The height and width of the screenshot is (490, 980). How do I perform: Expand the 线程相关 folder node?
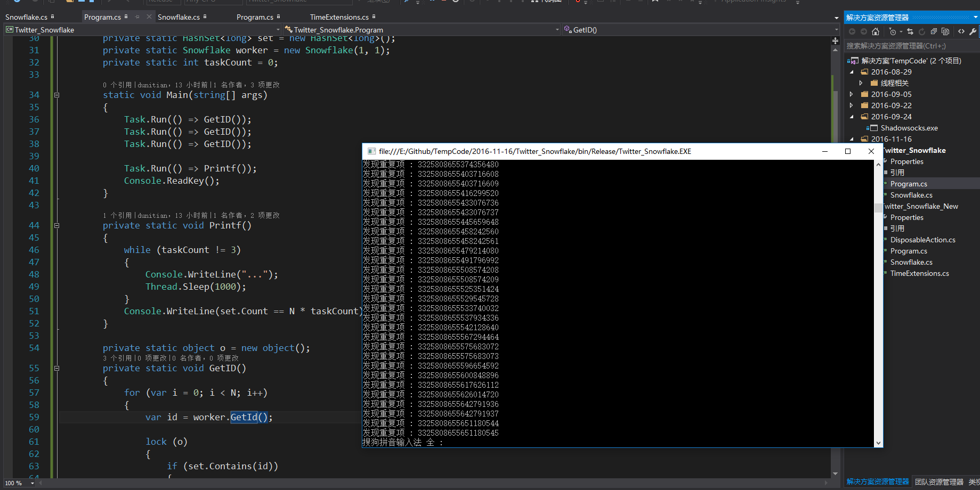click(861, 83)
